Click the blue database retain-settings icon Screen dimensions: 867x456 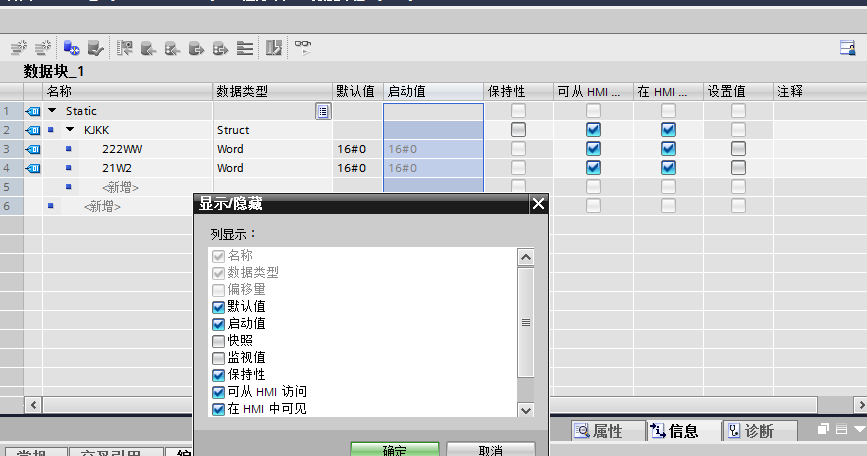point(71,48)
